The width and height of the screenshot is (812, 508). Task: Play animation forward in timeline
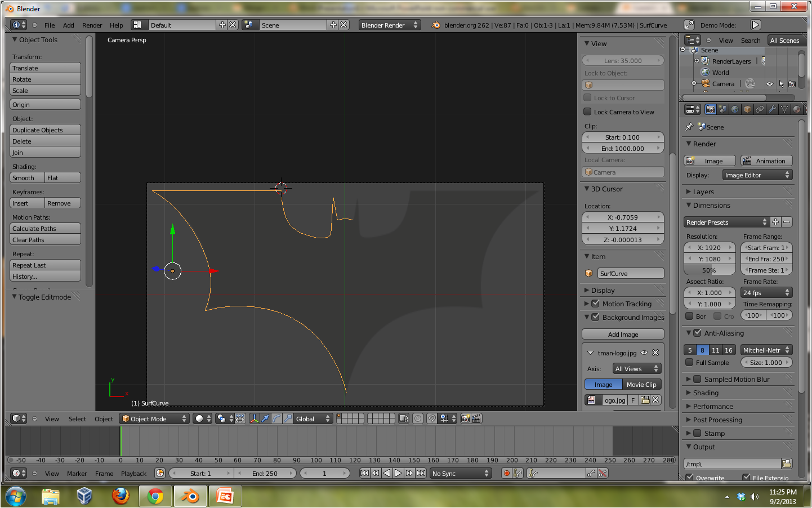tap(398, 473)
